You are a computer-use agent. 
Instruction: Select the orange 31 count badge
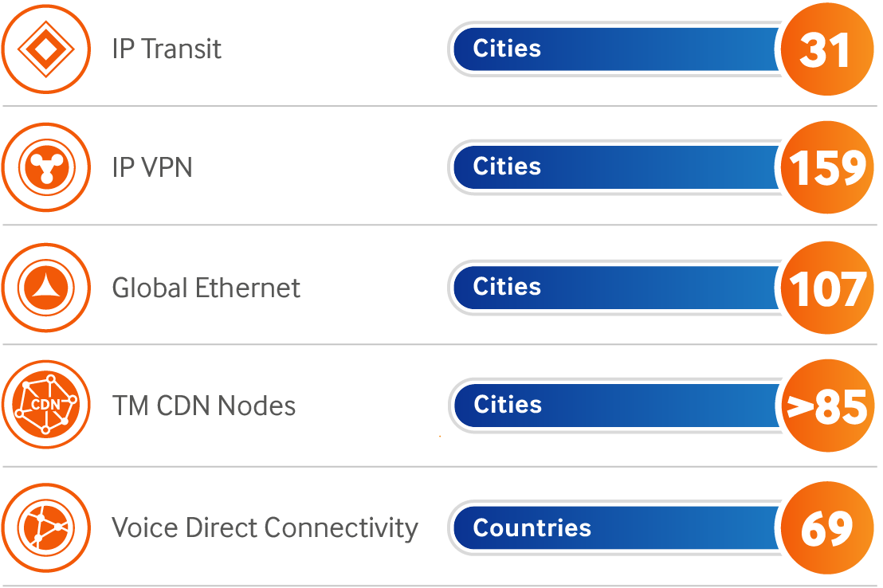click(826, 49)
